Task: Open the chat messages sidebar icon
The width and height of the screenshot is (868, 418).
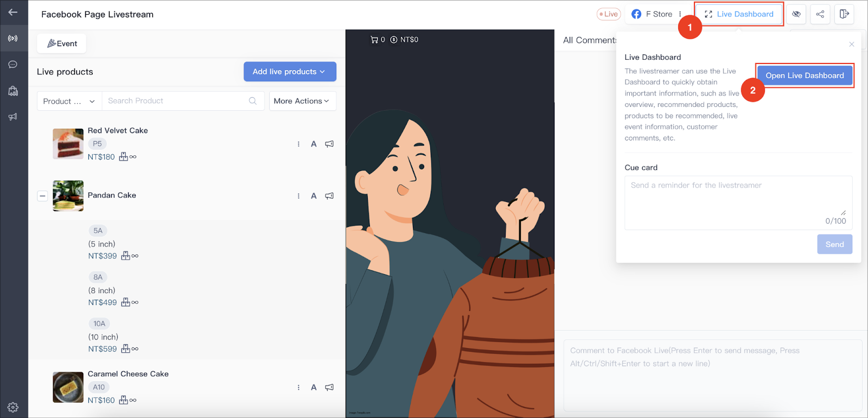Action: [13, 65]
